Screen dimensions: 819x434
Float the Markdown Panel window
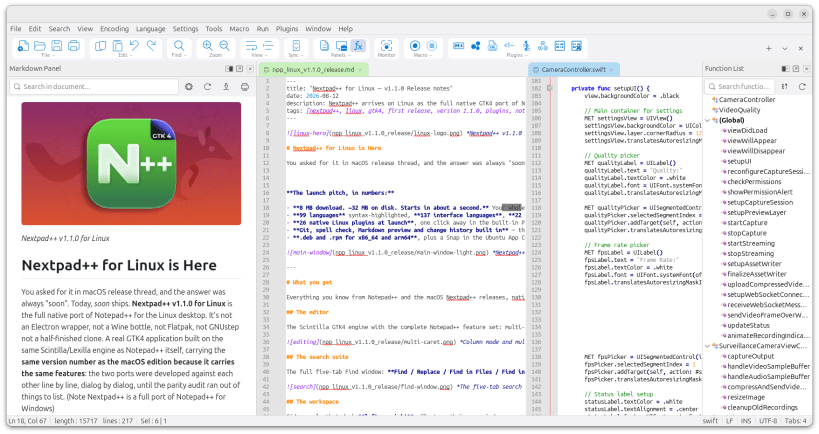239,69
